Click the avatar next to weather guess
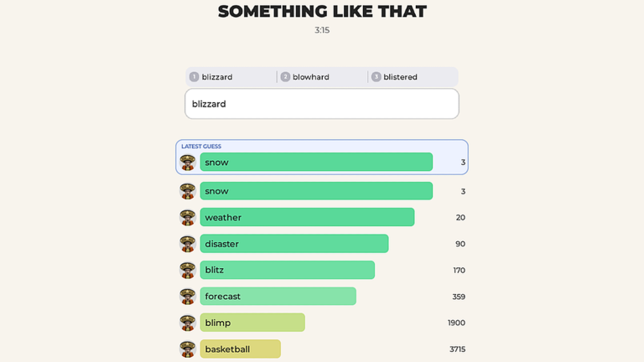The height and width of the screenshot is (362, 644). click(x=188, y=217)
